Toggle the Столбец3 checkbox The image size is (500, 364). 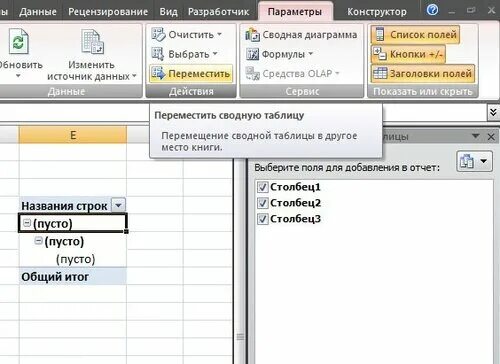[262, 219]
